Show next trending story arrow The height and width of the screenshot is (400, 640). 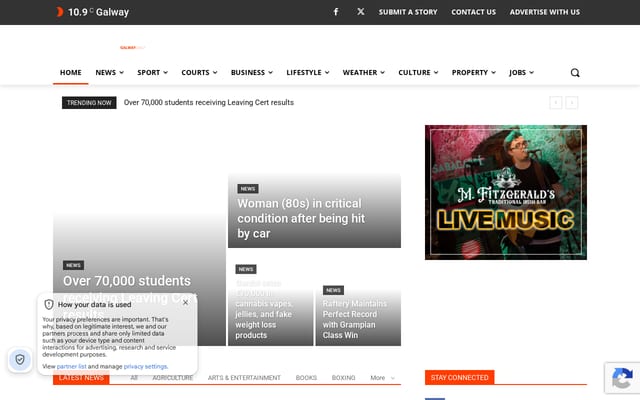point(571,102)
